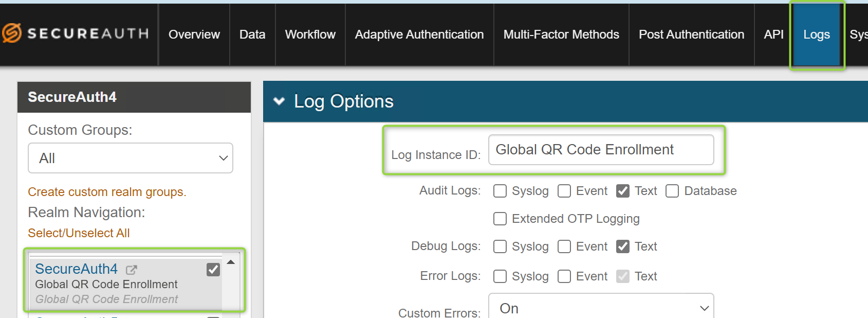Enable Extended OTP Logging checkbox

click(500, 219)
